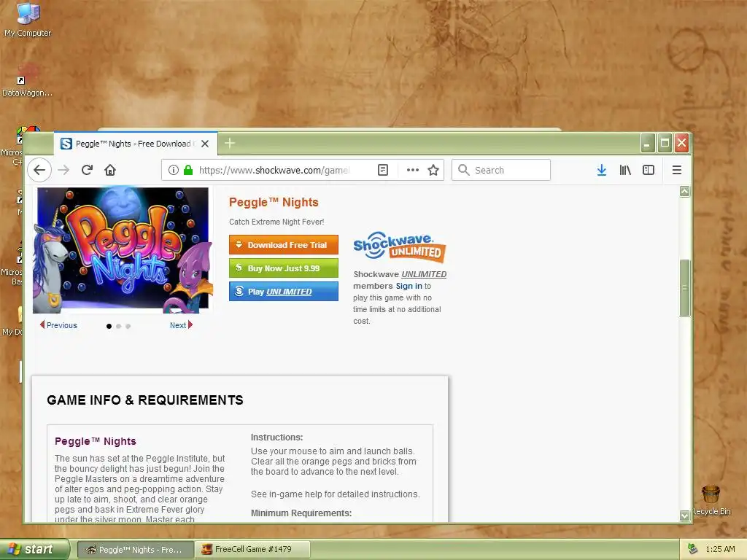Click the Instructions: label
The height and width of the screenshot is (560, 747).
276,437
